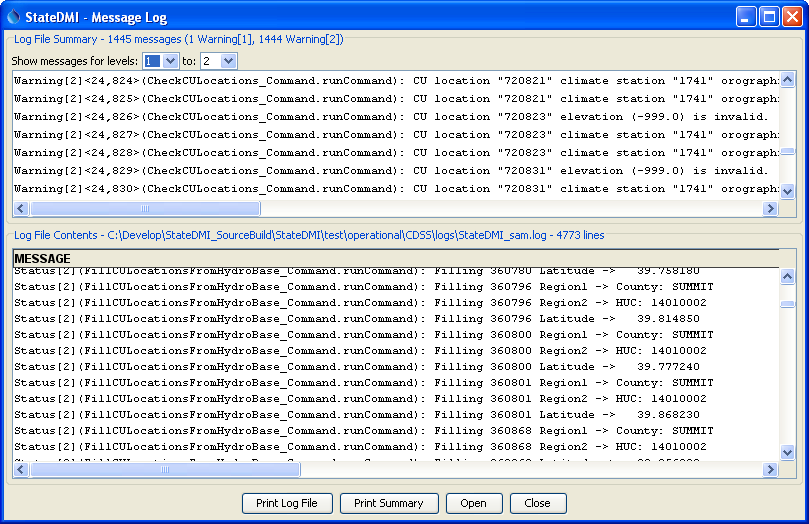This screenshot has height=524, width=809.
Task: Select warning row <24,824>
Action: pyautogui.click(x=396, y=81)
